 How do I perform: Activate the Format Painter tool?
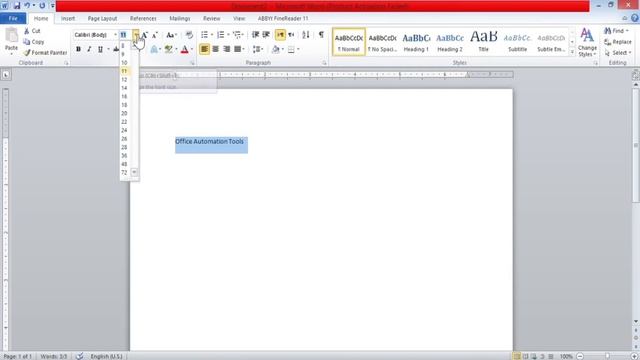pyautogui.click(x=45, y=53)
